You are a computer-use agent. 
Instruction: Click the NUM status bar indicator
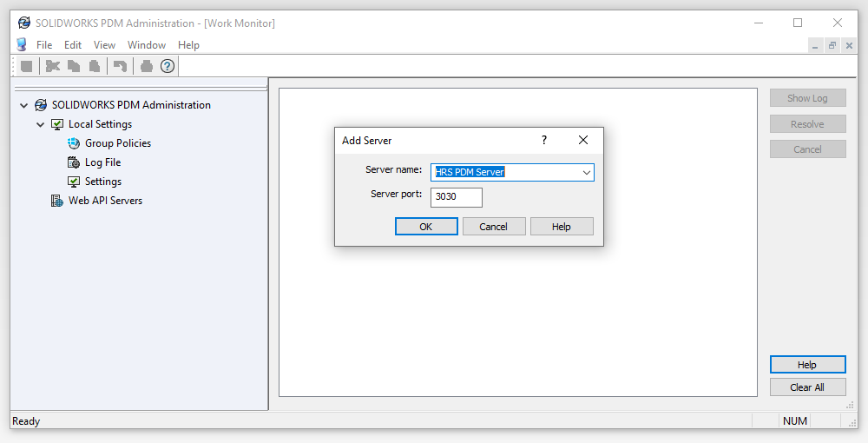795,421
